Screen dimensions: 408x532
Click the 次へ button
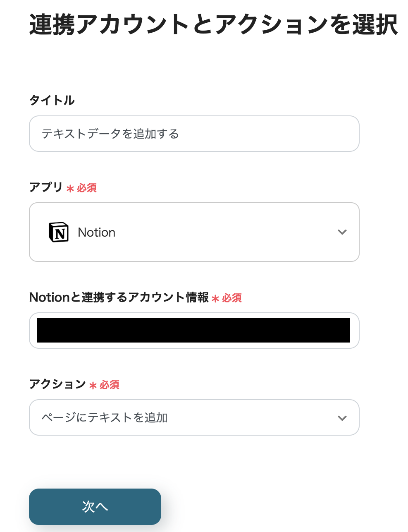point(95,506)
